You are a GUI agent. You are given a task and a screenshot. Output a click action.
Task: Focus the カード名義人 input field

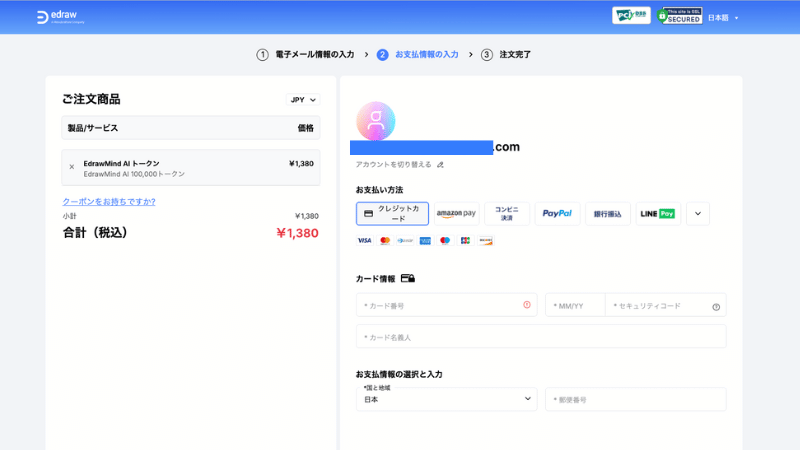pos(541,337)
